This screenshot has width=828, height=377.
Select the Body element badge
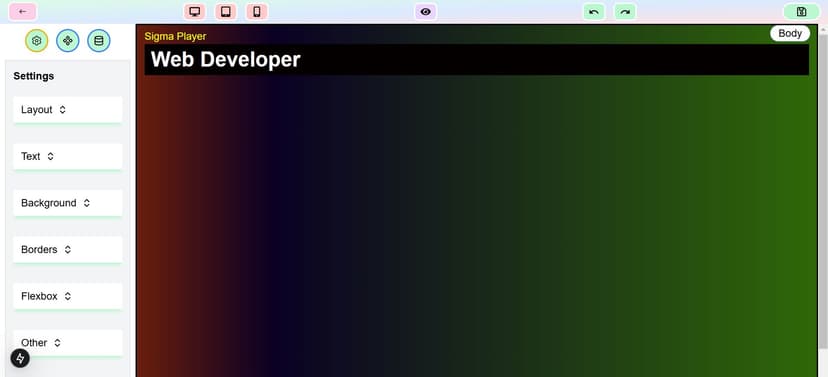(790, 33)
